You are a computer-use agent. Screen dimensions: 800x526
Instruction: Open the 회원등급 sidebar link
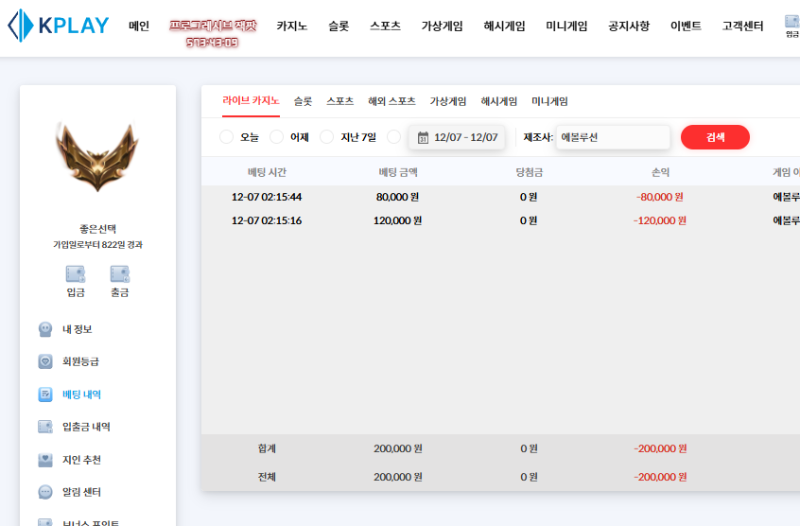point(81,361)
